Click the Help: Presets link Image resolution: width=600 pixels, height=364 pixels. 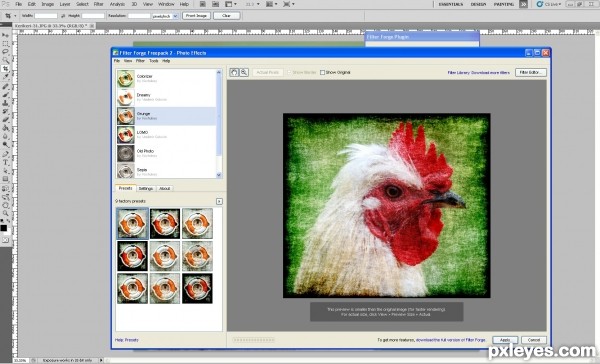tap(127, 340)
